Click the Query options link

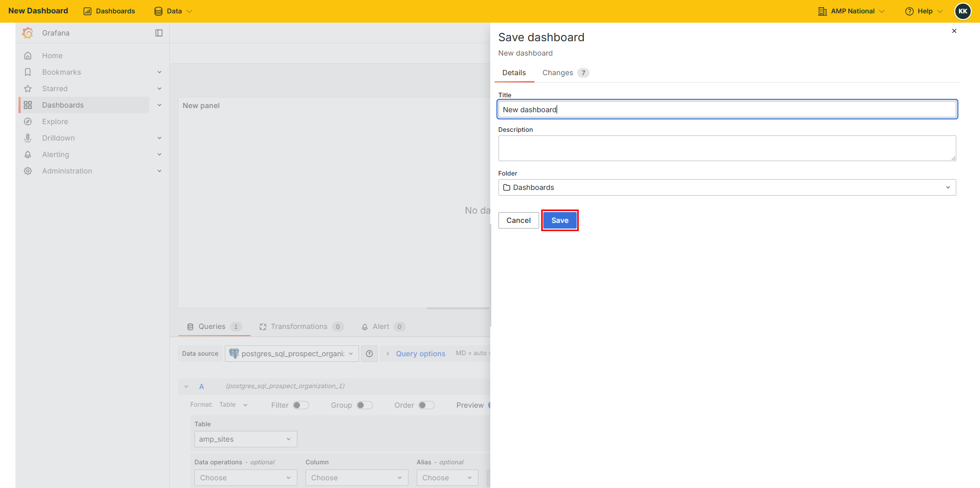[x=420, y=354]
